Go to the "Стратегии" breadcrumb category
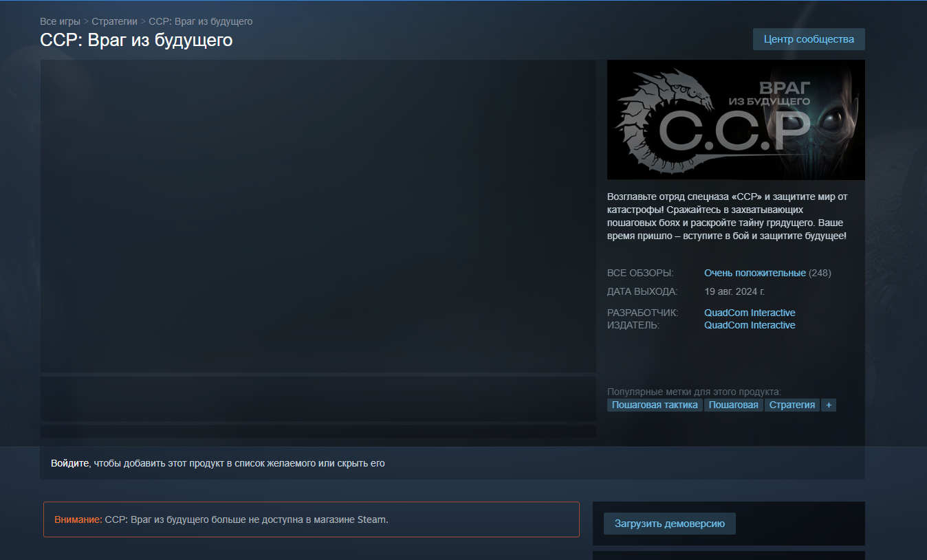927x560 pixels. click(115, 21)
